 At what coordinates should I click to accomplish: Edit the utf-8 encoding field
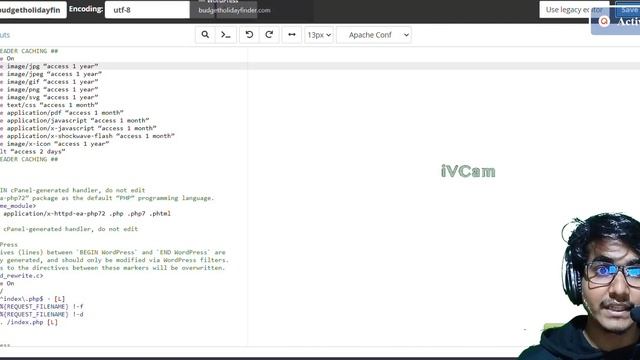147,10
